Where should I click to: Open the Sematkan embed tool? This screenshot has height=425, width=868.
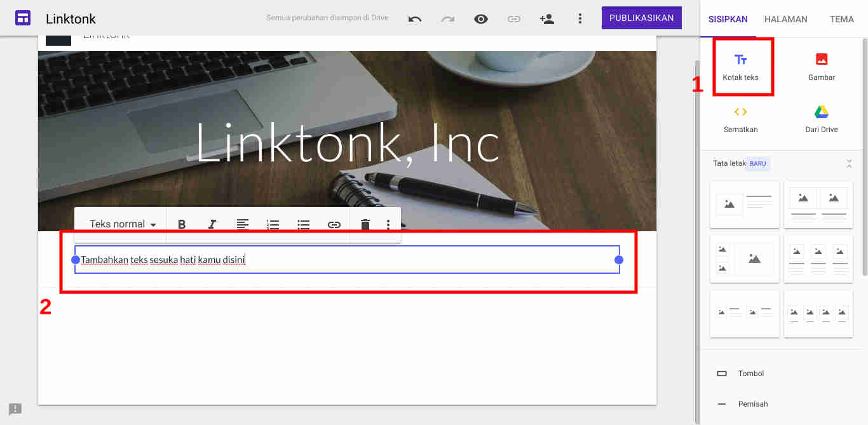pos(740,118)
